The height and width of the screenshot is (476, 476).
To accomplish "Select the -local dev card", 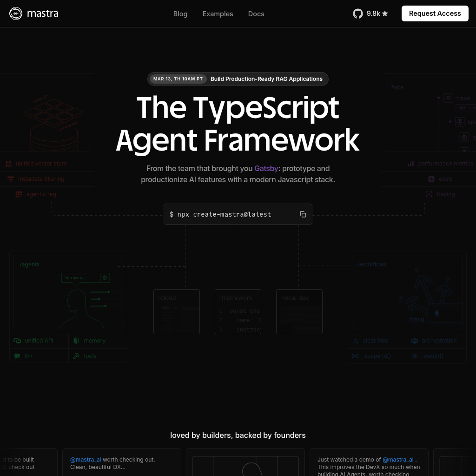I will tap(299, 312).
